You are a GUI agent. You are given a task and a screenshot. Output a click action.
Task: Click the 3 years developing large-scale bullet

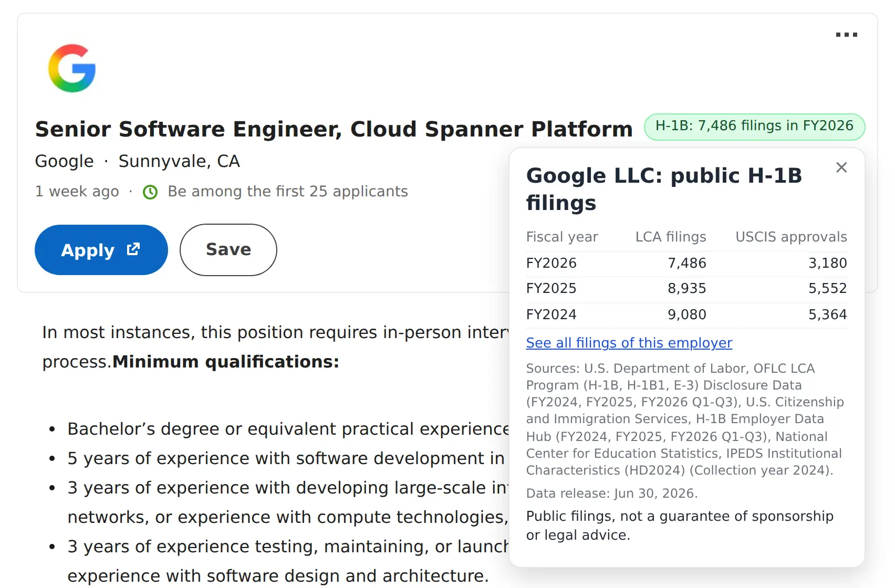[x=288, y=502]
